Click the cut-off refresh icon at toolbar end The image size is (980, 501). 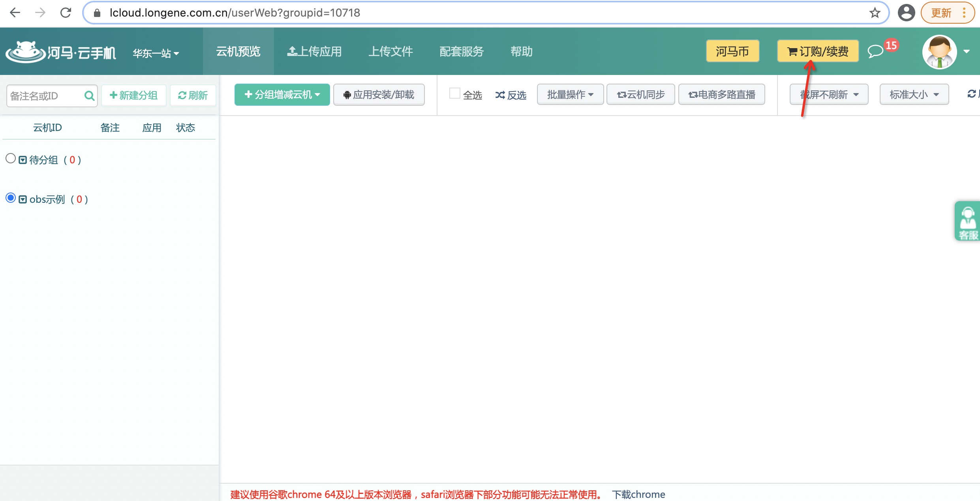pos(972,94)
